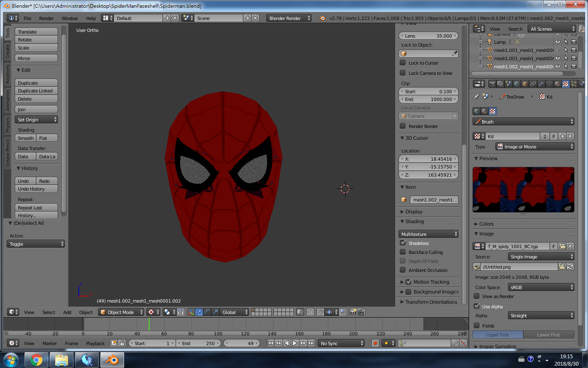Viewport: 588px width, 368px height.
Task: Open the Constraints properties tab (chain icon)
Action: [x=533, y=84]
